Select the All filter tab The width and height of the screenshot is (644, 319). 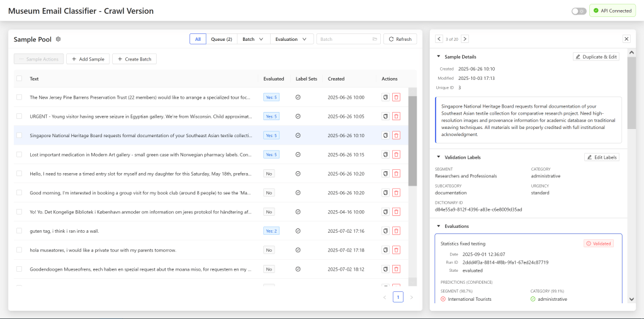(198, 39)
